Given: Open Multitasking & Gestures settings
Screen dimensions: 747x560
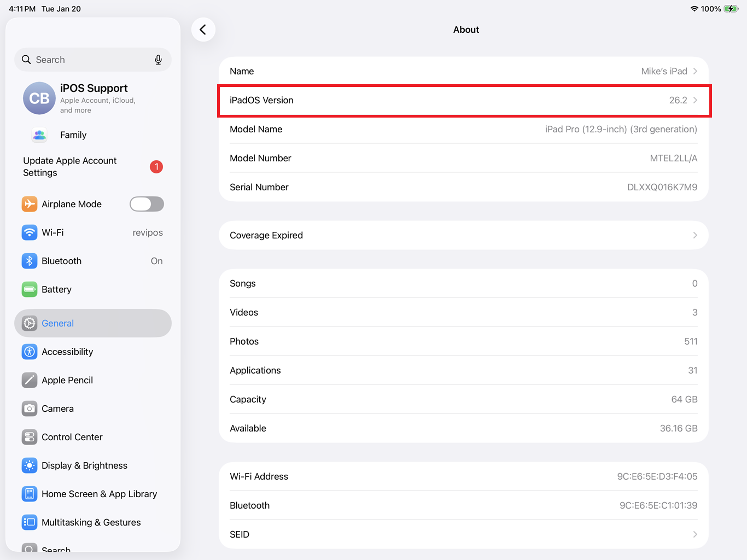Looking at the screenshot, I should [x=93, y=522].
